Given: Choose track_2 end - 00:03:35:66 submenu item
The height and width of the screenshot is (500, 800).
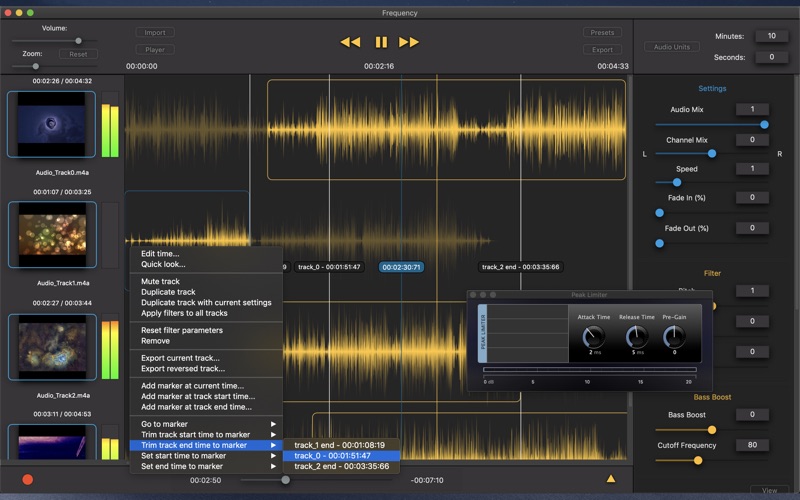Looking at the screenshot, I should click(x=341, y=466).
